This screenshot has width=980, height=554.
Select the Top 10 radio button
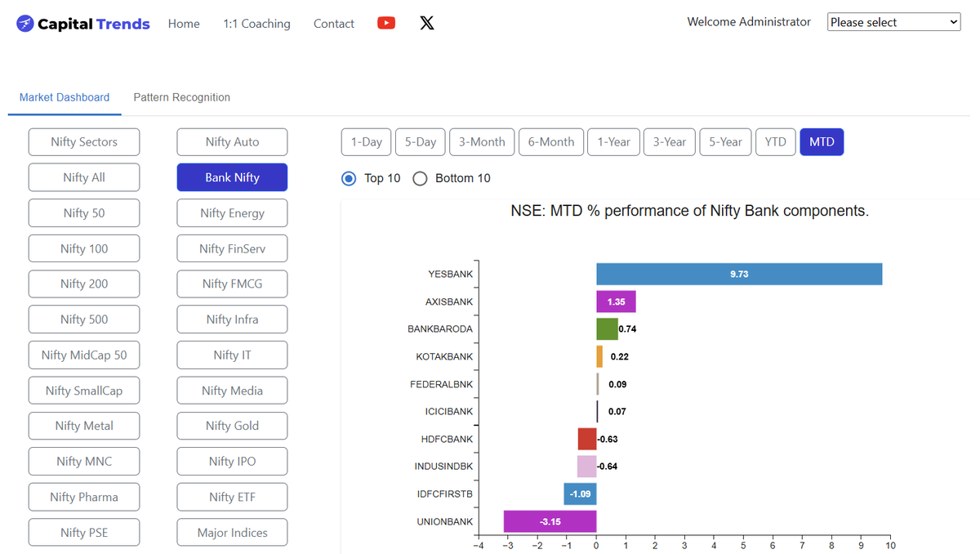click(349, 178)
